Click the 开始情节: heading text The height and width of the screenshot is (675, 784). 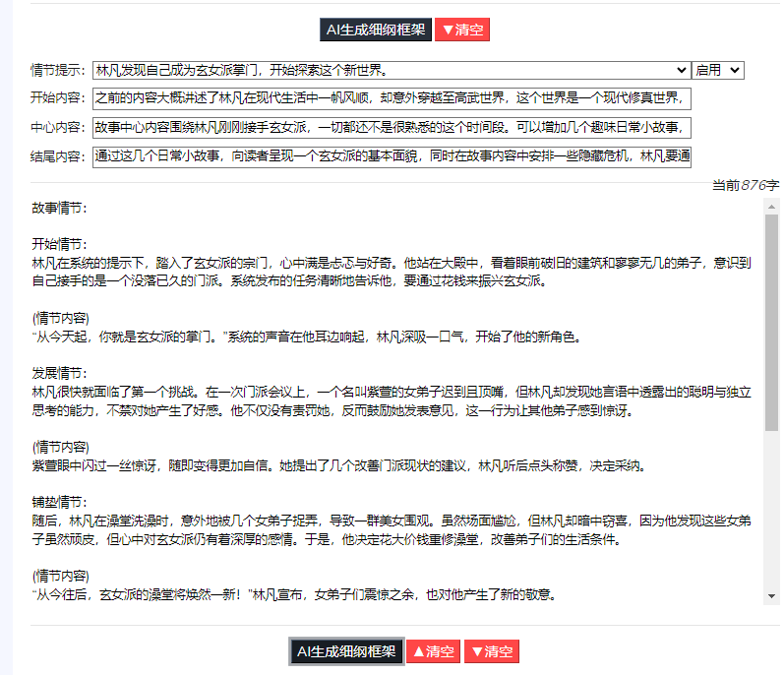coord(59,244)
